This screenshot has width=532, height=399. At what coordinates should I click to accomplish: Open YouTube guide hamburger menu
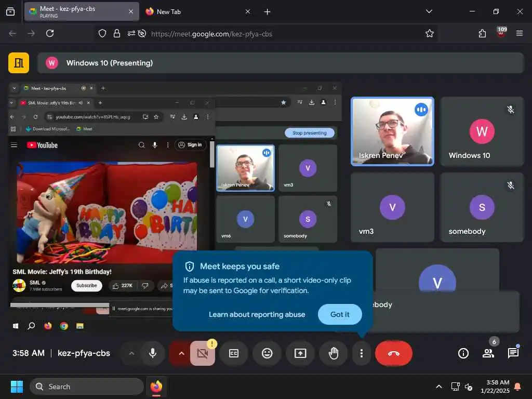pos(14,145)
